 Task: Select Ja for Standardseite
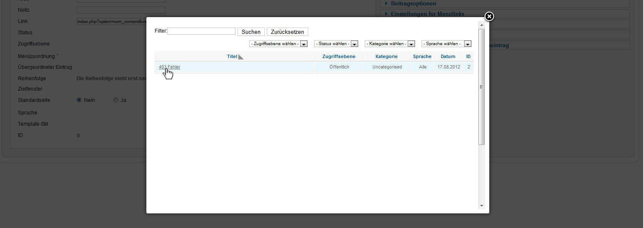click(x=116, y=100)
